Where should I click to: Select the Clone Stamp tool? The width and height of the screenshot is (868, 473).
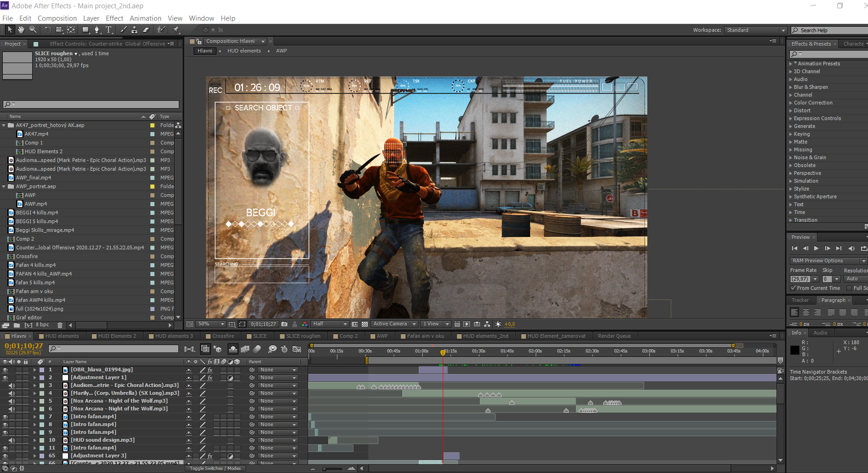click(134, 29)
